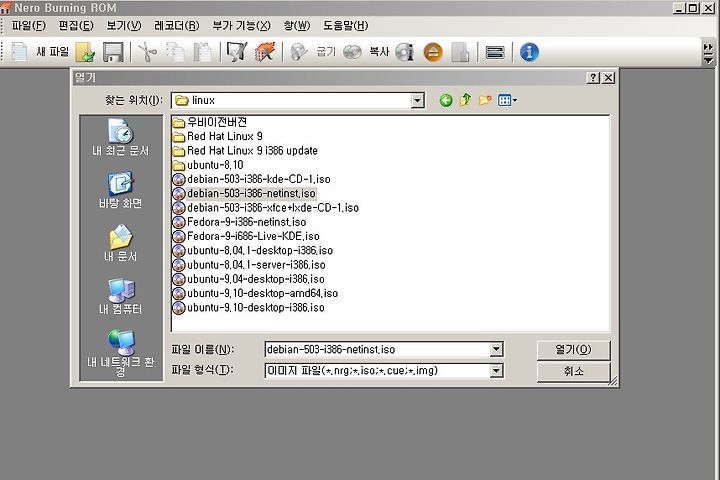This screenshot has width=720, height=480.
Task: Select Fedora-9-i686-Live-KDE.iso
Action: click(x=246, y=236)
